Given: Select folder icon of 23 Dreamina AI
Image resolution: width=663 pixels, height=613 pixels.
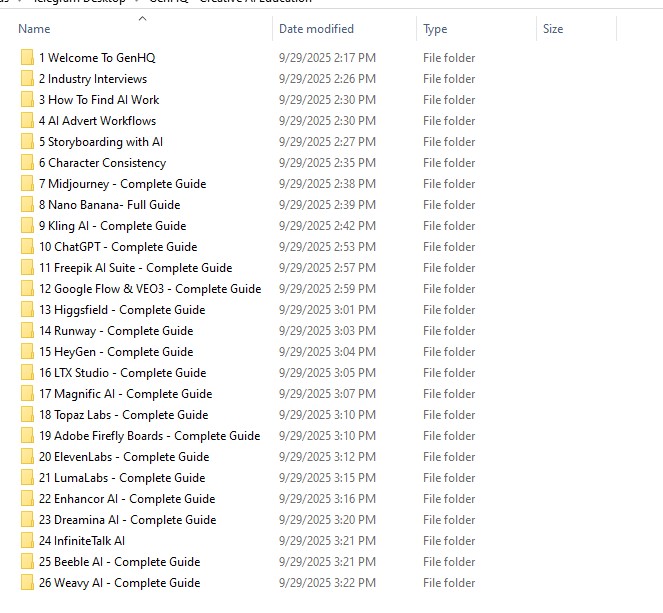Looking at the screenshot, I should [27, 520].
